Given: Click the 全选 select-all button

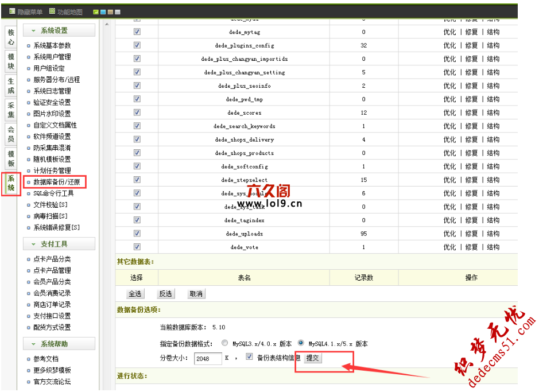Looking at the screenshot, I should [x=135, y=294].
